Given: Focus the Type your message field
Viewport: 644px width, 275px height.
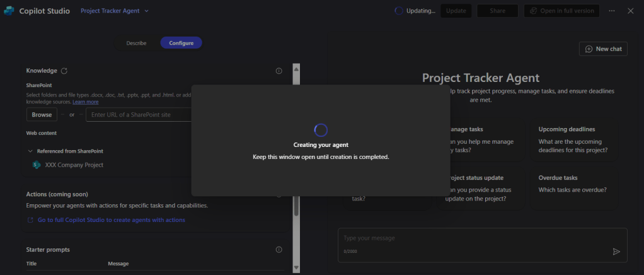Looking at the screenshot, I should 473,238.
